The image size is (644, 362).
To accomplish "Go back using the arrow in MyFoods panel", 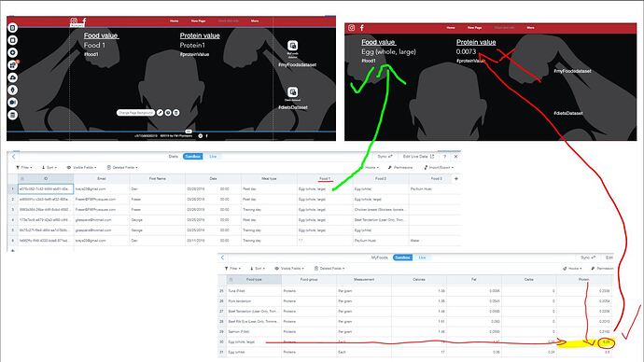I will click(x=223, y=258).
